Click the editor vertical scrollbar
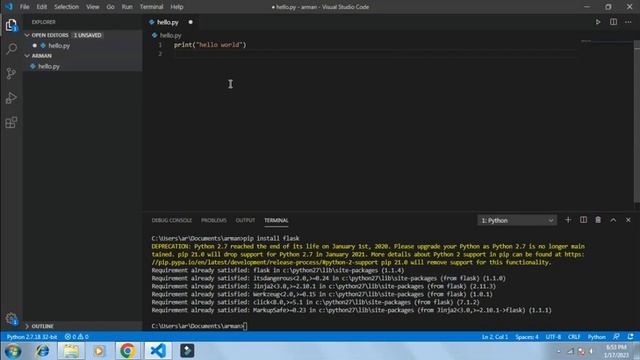Screen dimensions: 640x360 coord(637,121)
